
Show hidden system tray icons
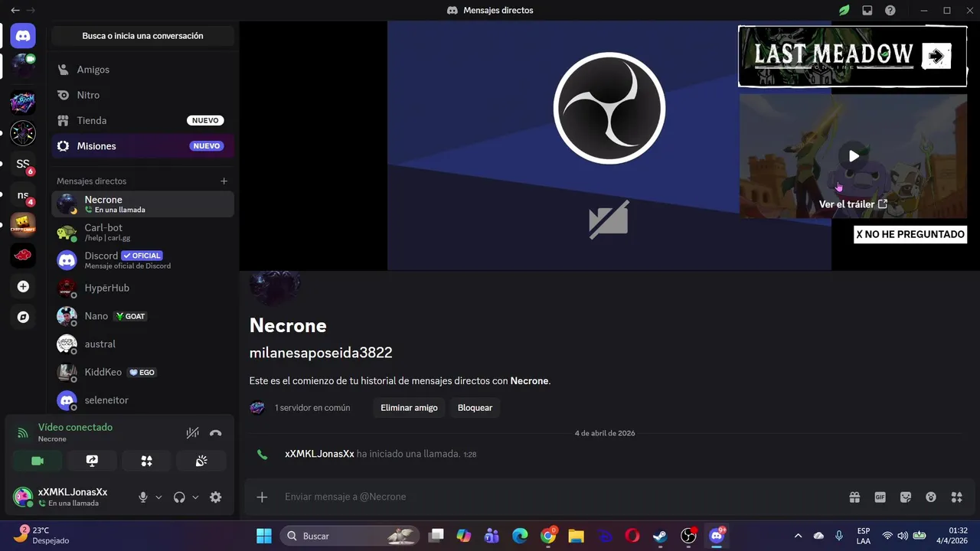coord(798,536)
